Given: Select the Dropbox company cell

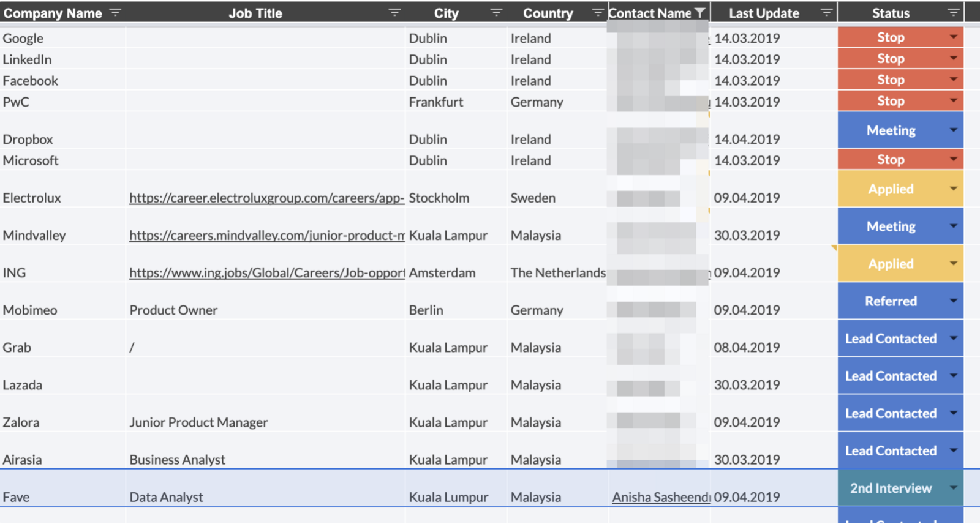Looking at the screenshot, I should point(62,130).
